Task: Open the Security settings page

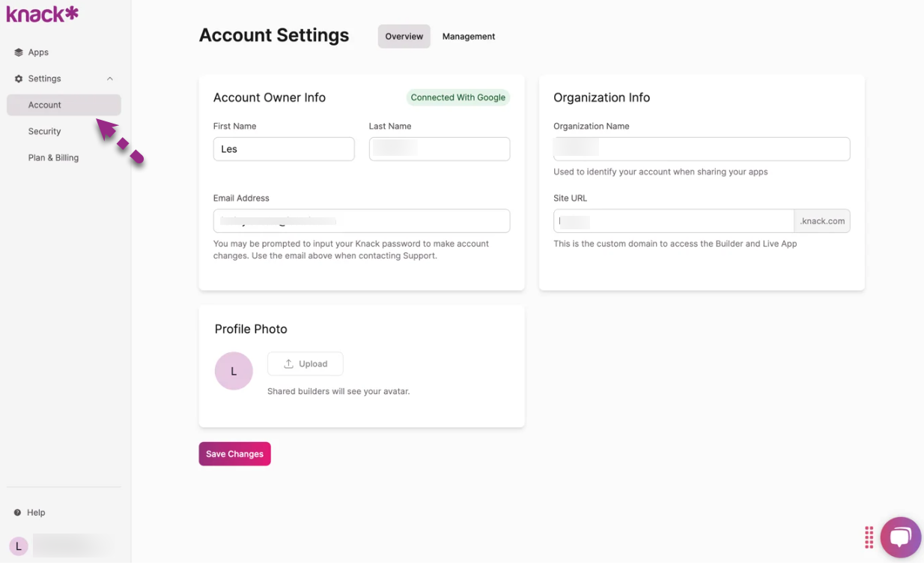Action: 44,131
